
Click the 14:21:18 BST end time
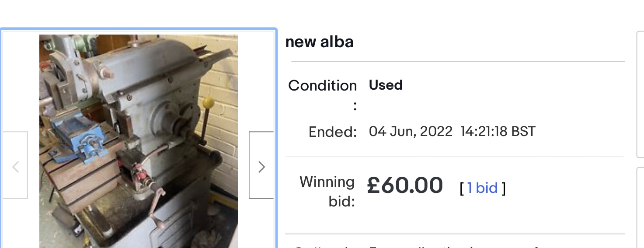tap(498, 131)
